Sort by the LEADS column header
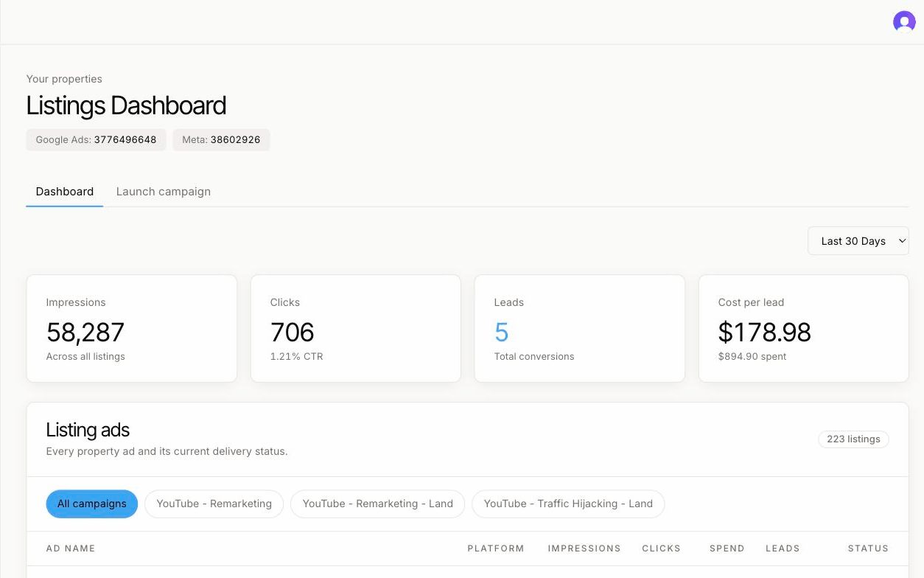The width and height of the screenshot is (924, 578). (x=783, y=549)
